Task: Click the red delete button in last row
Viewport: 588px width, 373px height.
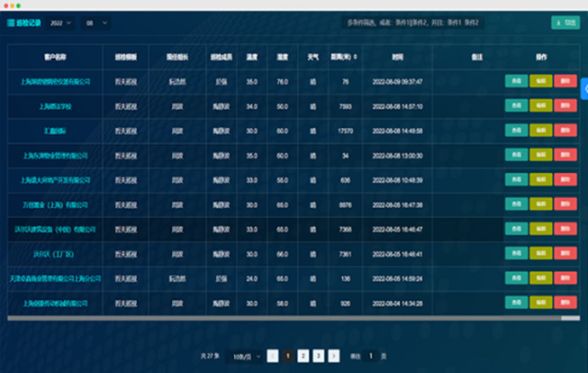Action: pos(565,303)
